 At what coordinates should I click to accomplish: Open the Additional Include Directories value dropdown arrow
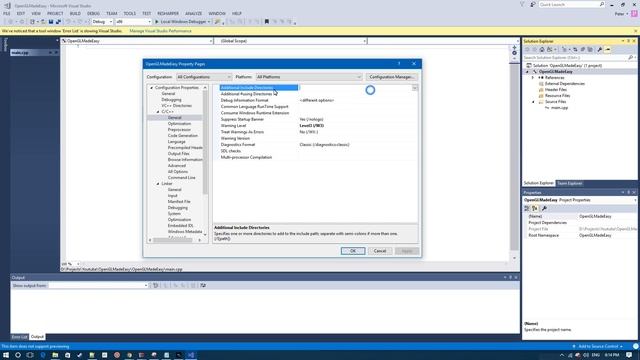pos(414,88)
